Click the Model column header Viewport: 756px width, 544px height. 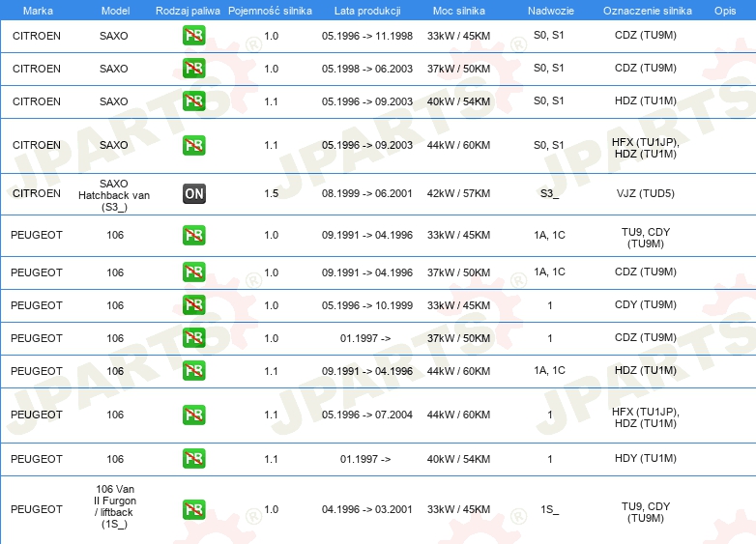click(x=115, y=11)
